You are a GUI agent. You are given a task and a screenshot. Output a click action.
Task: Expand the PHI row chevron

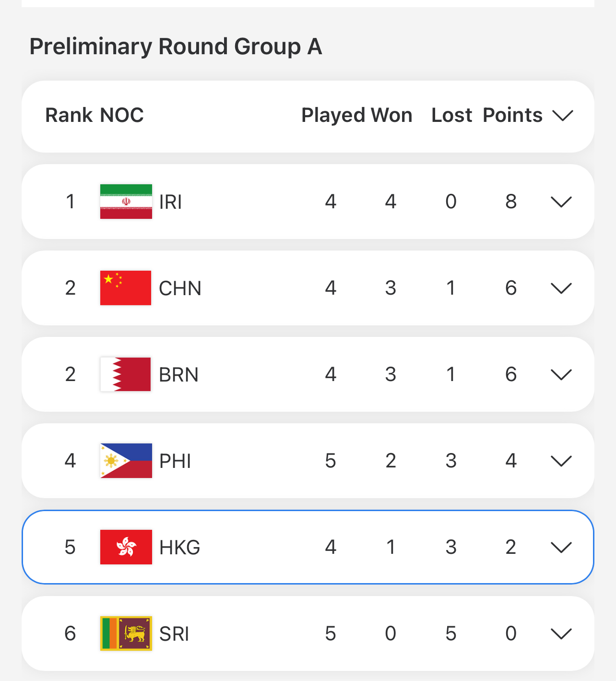(561, 461)
